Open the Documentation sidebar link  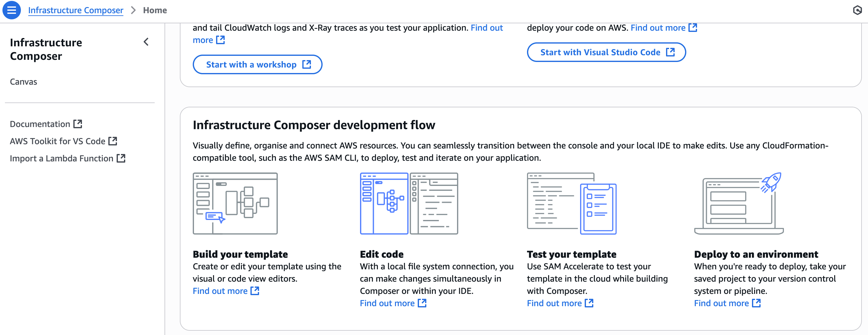pyautogui.click(x=40, y=124)
